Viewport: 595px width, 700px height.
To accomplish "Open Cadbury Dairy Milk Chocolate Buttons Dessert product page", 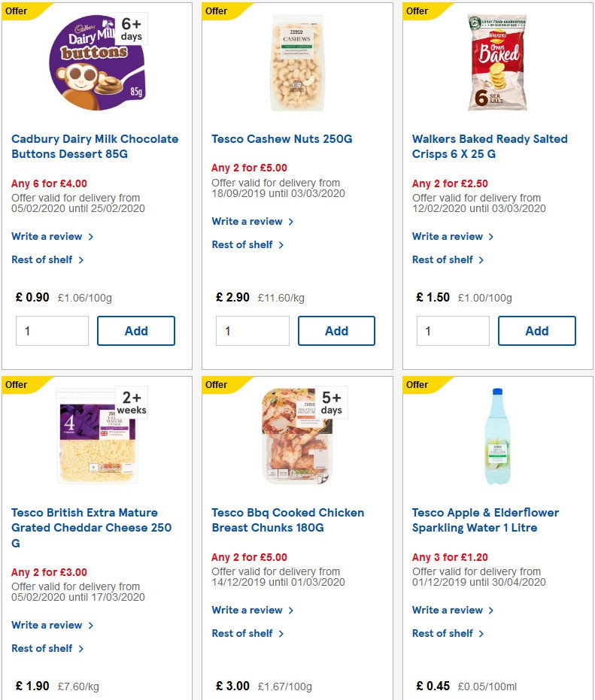I will (x=94, y=146).
